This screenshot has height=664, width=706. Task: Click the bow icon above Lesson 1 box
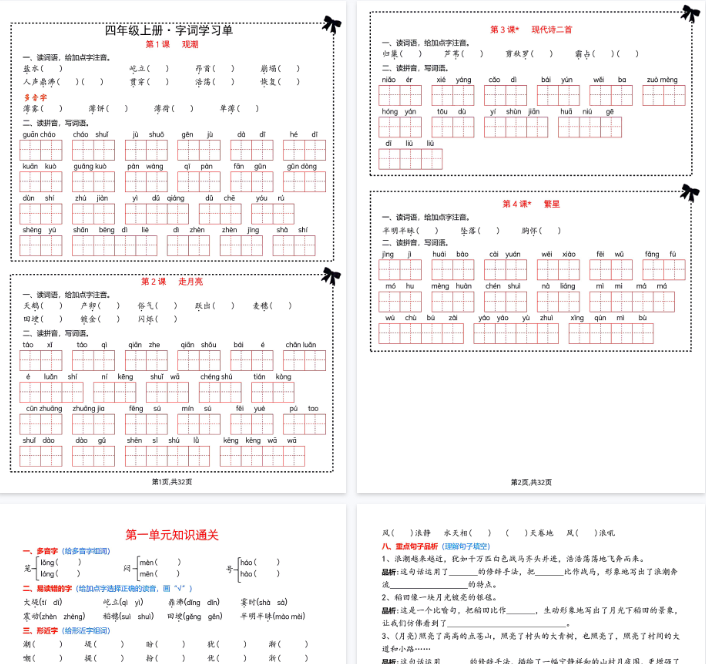[328, 22]
